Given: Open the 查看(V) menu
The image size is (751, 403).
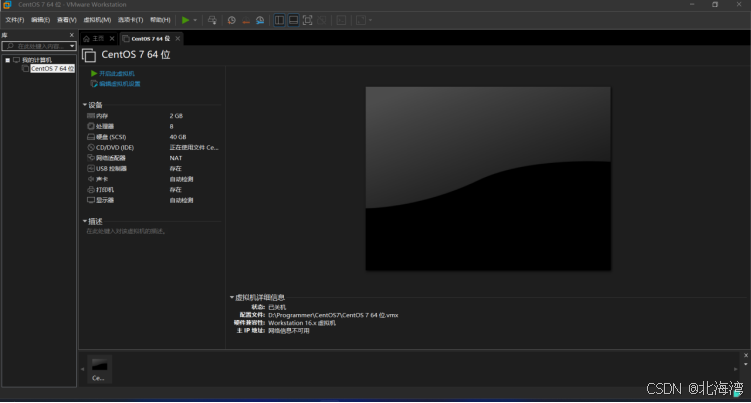Looking at the screenshot, I should (x=67, y=20).
